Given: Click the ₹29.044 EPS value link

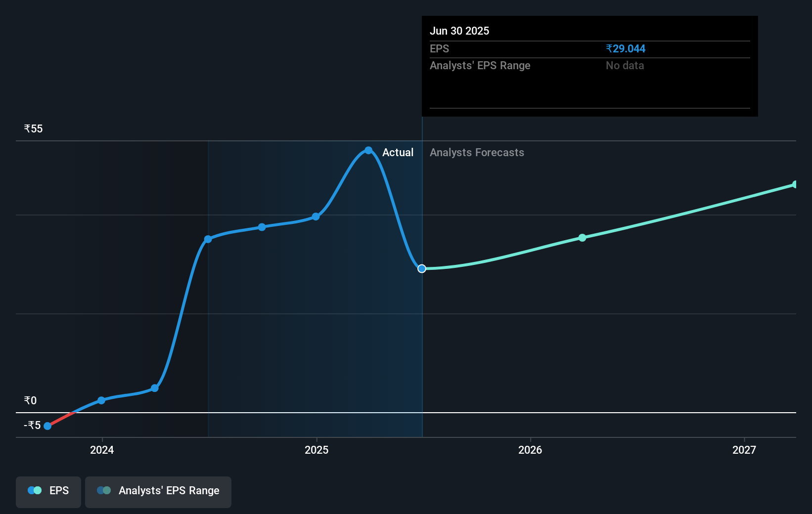Looking at the screenshot, I should coord(626,48).
